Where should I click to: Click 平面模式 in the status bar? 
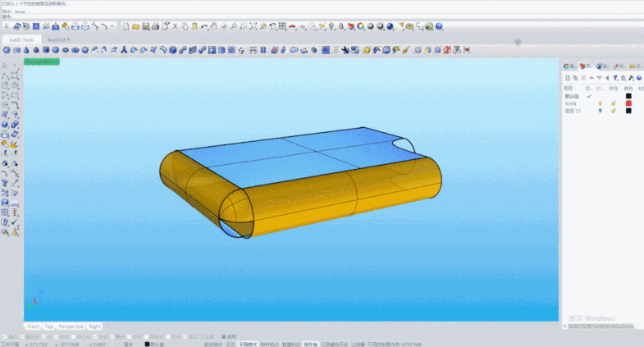248,345
